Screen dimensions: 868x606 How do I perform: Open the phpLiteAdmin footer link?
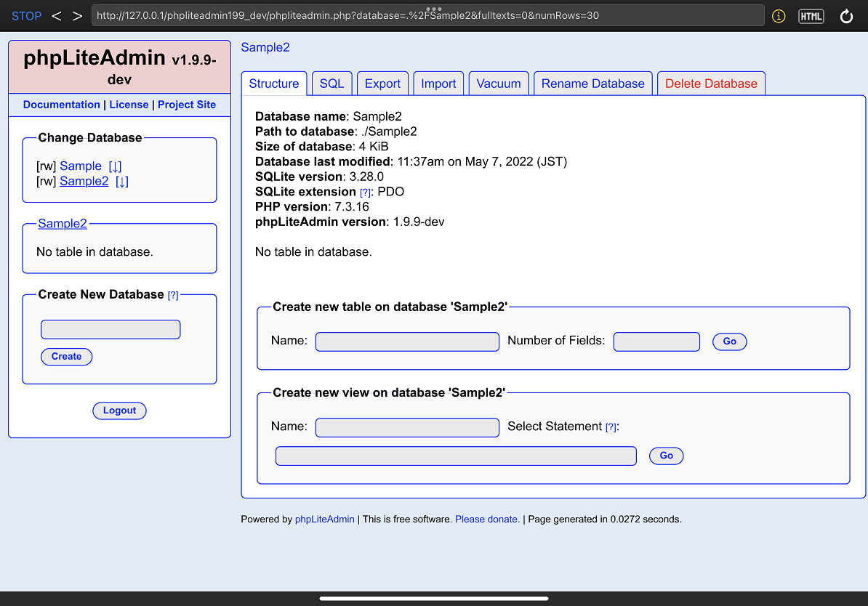tap(324, 519)
